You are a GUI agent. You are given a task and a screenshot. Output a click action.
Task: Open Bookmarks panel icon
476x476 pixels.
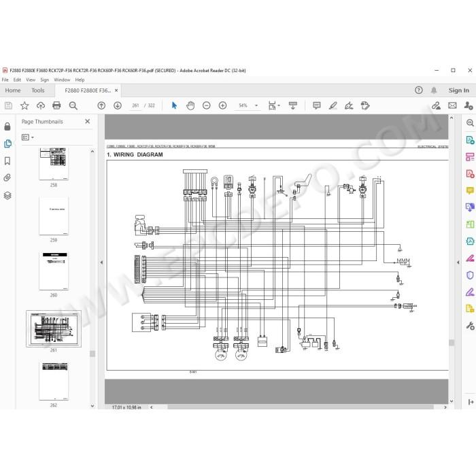click(x=7, y=161)
